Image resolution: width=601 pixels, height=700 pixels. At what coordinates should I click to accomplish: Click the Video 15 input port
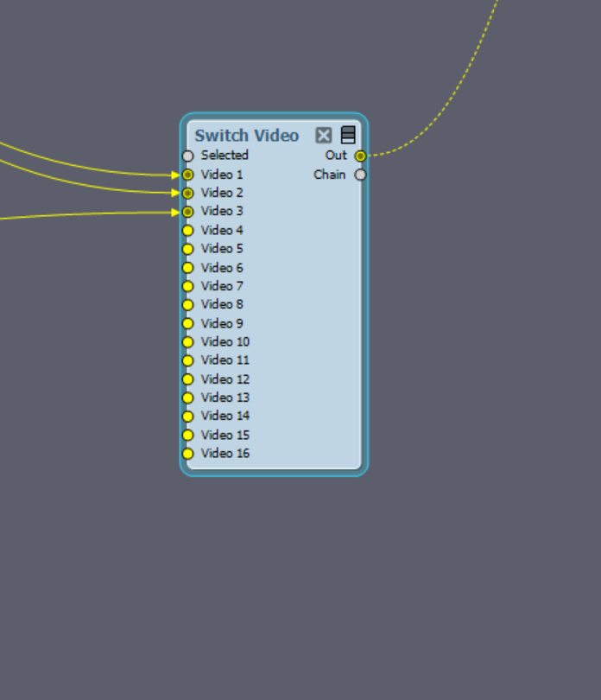click(x=188, y=436)
